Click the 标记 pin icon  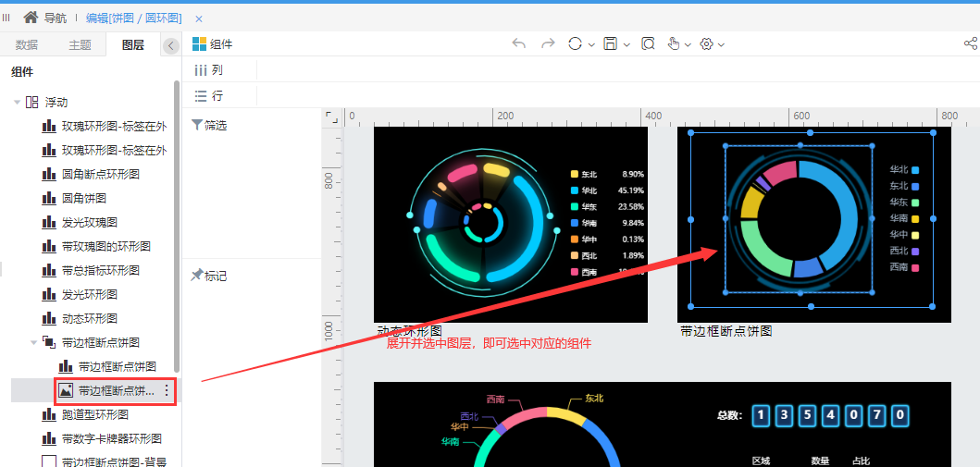tap(197, 275)
